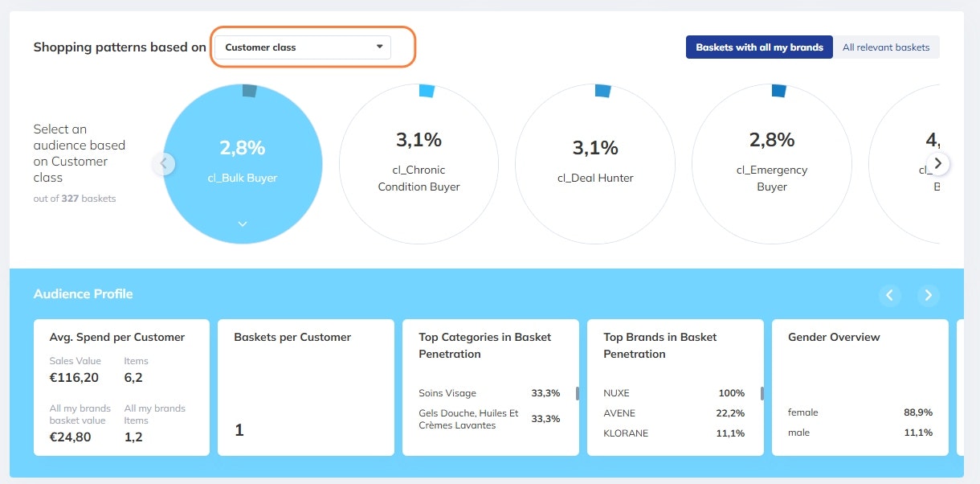The width and height of the screenshot is (980, 484).
Task: Go to next Audience Profile cards
Action: pyautogui.click(x=928, y=295)
